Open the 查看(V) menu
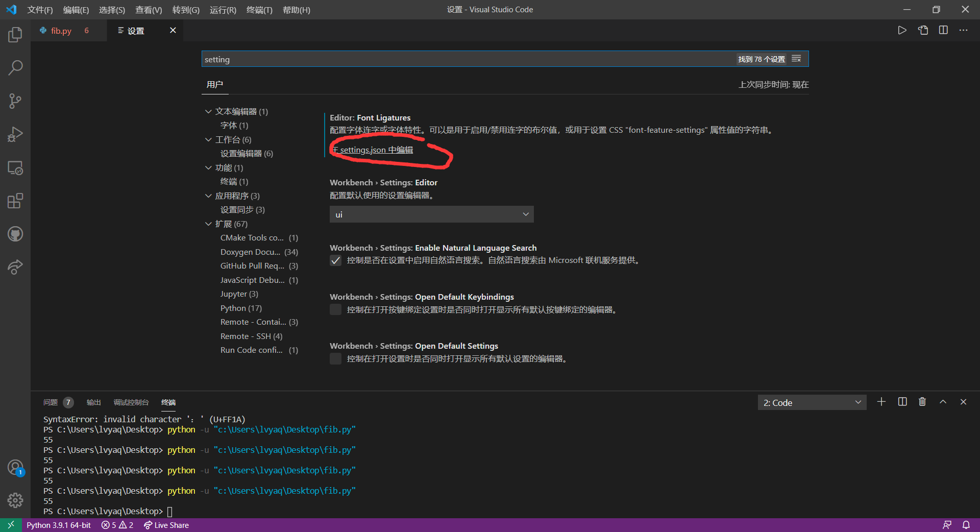980x532 pixels. pos(149,10)
